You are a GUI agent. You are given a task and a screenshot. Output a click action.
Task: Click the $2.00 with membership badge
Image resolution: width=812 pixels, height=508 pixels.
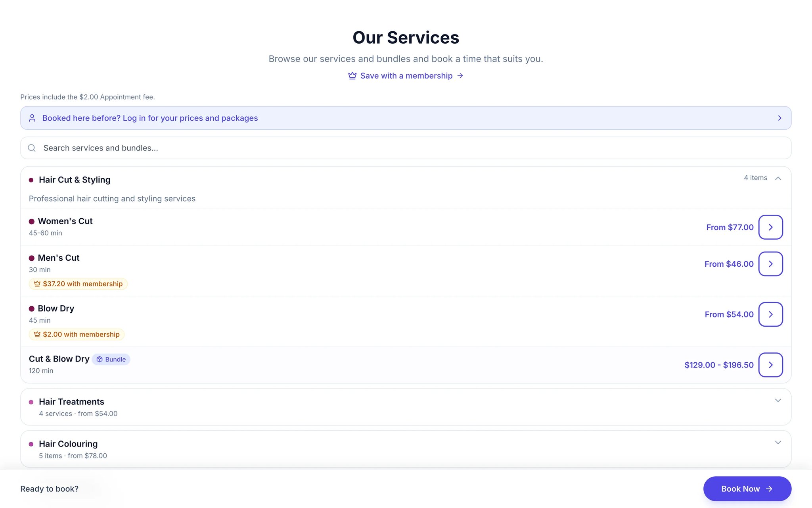[77, 334]
